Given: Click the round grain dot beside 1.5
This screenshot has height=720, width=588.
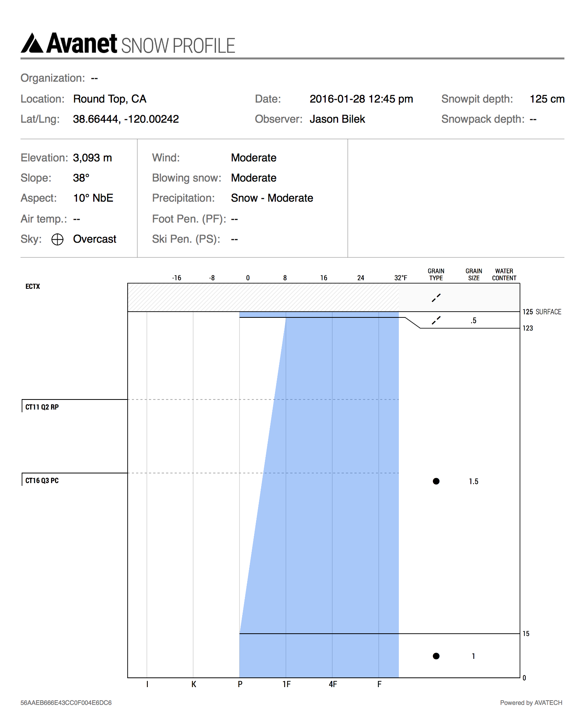Looking at the screenshot, I should 436,481.
